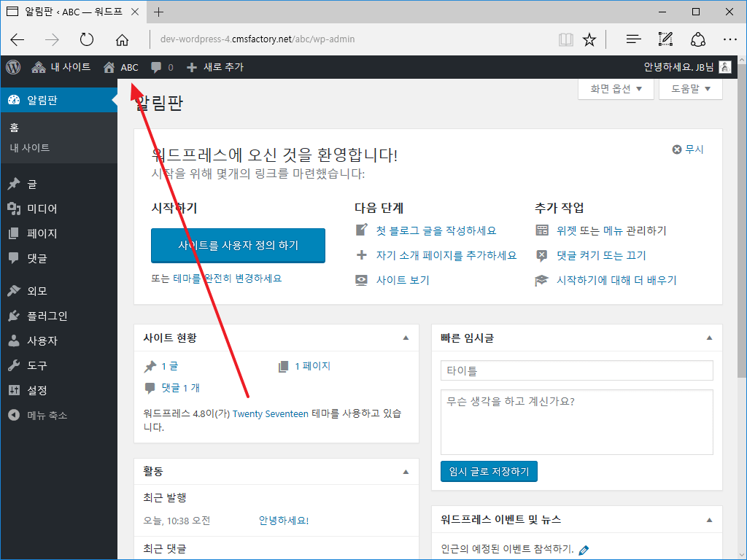This screenshot has height=560, width=747.
Task: Click the JB user avatar
Action: [724, 67]
